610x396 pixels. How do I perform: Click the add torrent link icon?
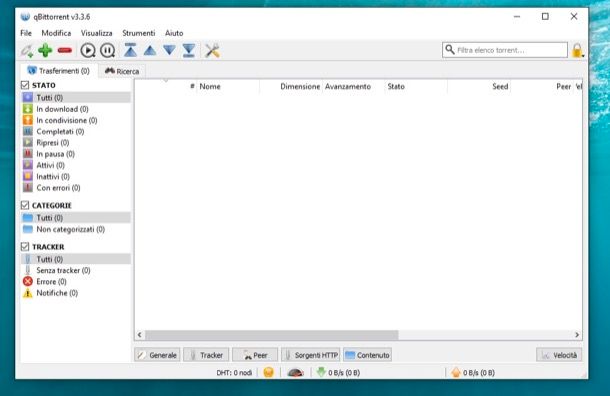[27, 51]
